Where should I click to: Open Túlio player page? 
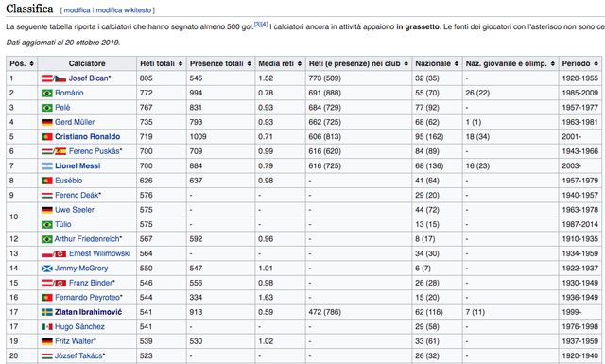[63, 225]
